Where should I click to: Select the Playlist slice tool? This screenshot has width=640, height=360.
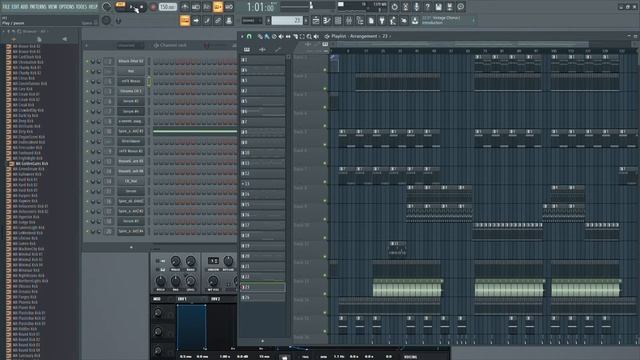pos(295,36)
